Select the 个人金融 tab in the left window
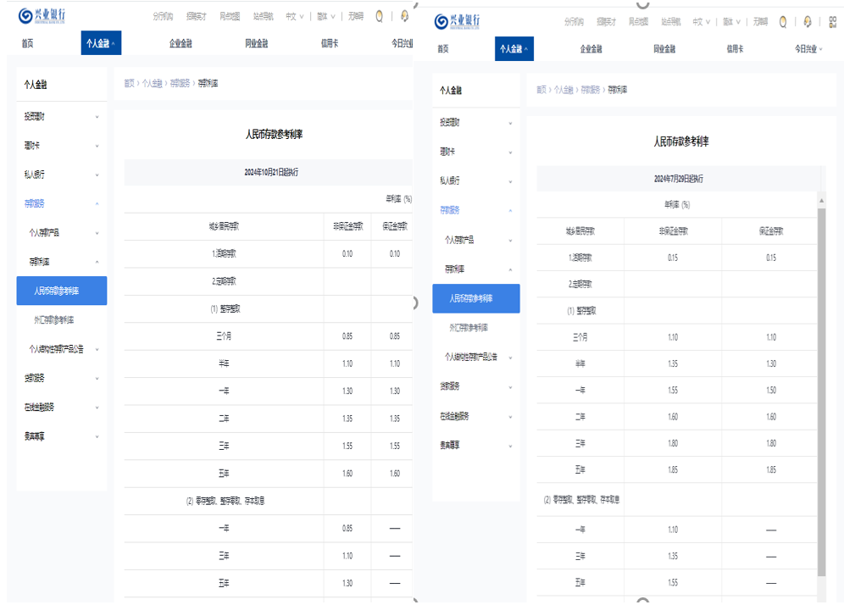Viewport: 844px width, 616px height. pos(101,43)
